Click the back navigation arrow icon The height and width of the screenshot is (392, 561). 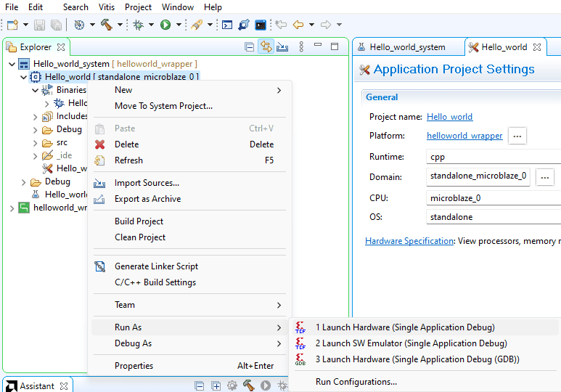click(298, 25)
